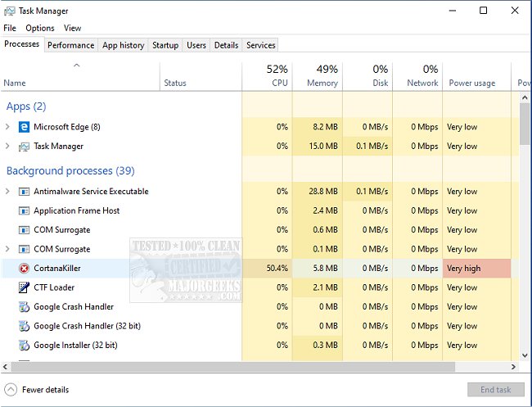This screenshot has height=407, width=532.
Task: Expand the Task Manager process group
Action: (8, 147)
